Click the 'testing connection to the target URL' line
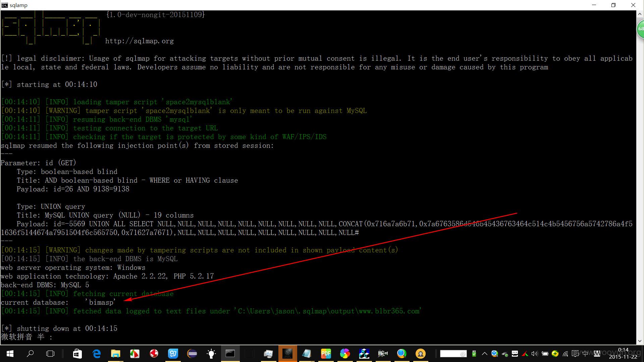Image resolution: width=644 pixels, height=362 pixels. click(x=109, y=128)
